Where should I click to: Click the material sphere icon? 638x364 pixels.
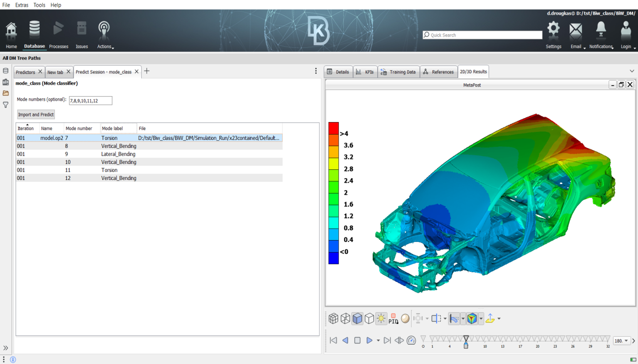tap(405, 319)
